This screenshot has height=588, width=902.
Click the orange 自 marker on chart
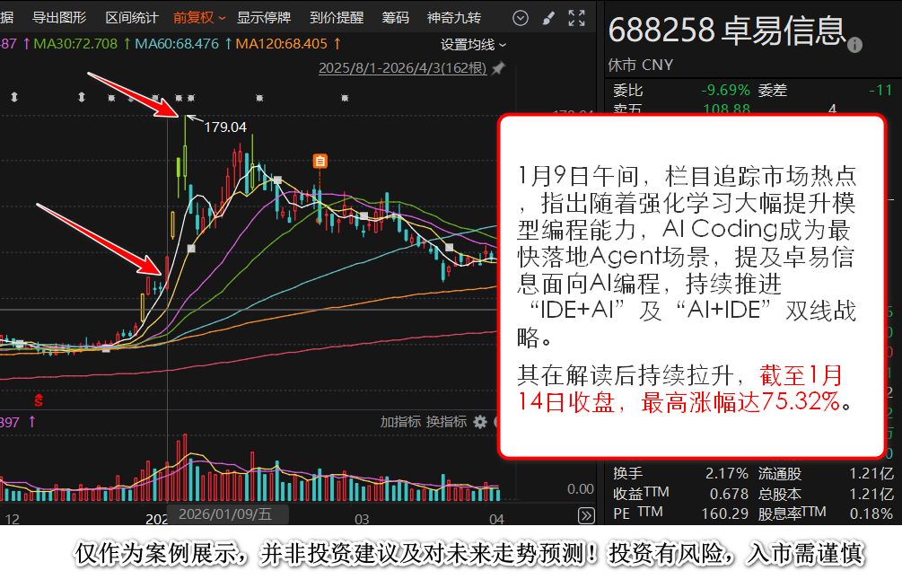point(320,162)
